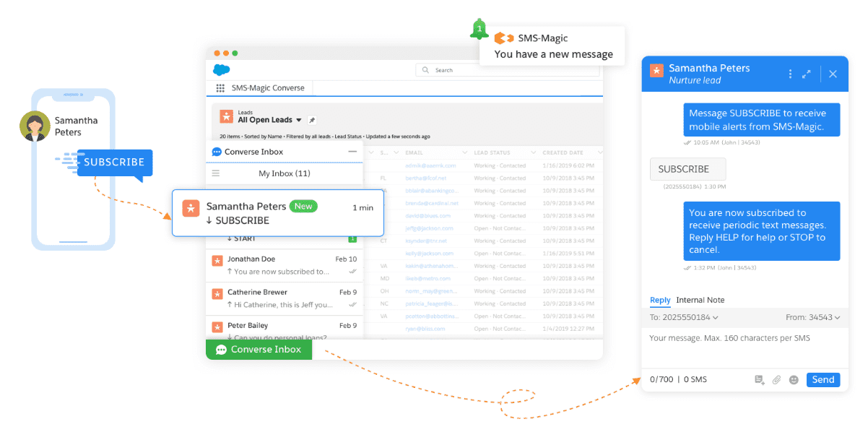This screenshot has width=868, height=432.
Task: Click the green unread badge on START row
Action: click(352, 238)
